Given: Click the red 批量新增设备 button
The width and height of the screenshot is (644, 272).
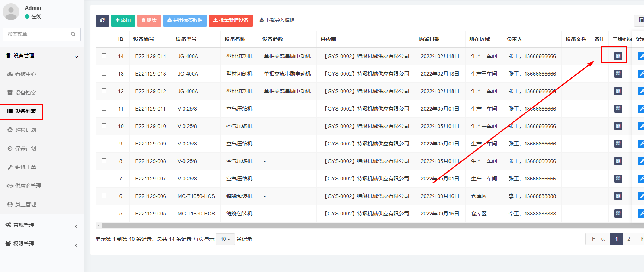Looking at the screenshot, I should (x=231, y=20).
